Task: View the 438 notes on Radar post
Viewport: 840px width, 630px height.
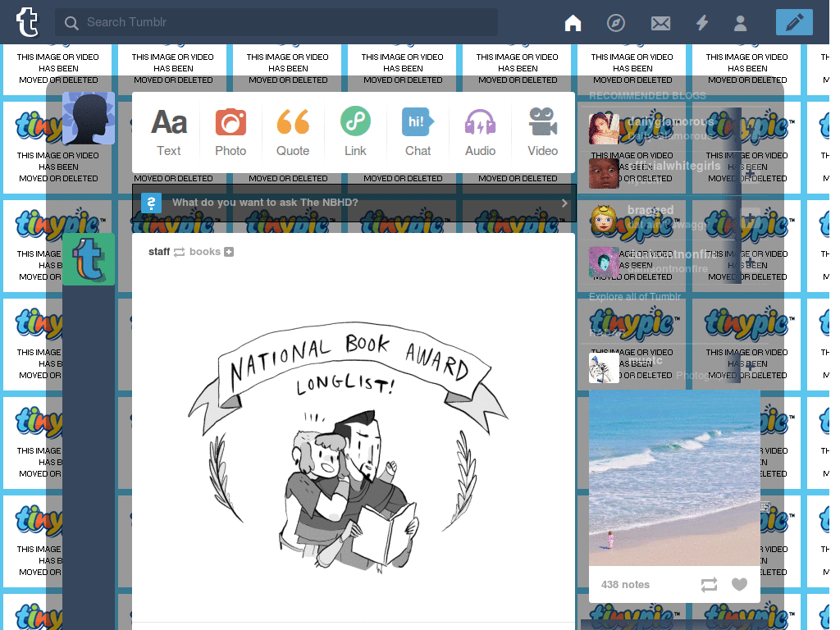Action: [x=625, y=584]
